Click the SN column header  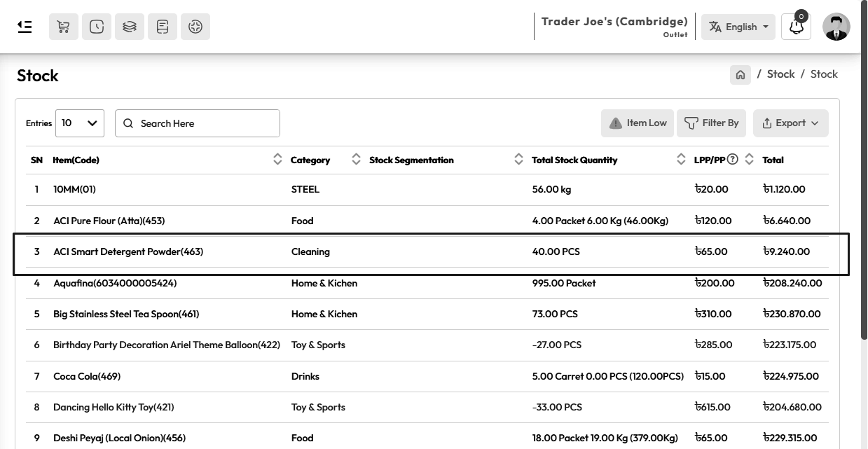click(x=36, y=160)
